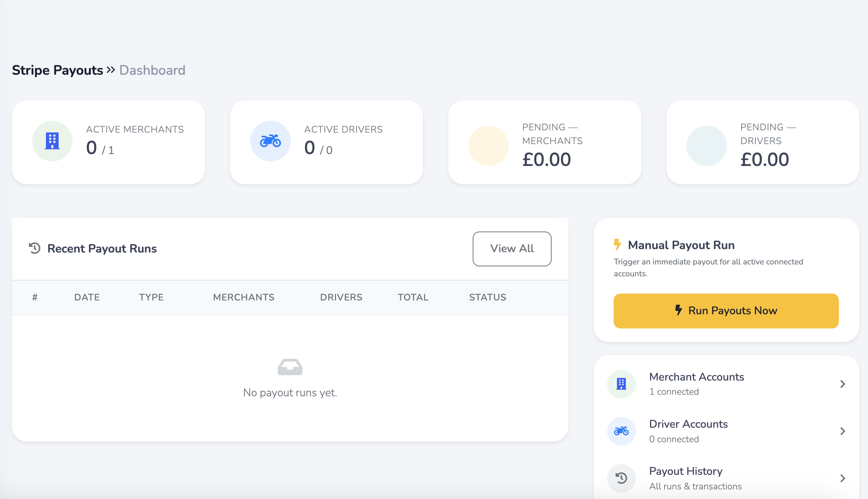Click Stripe Payouts breadcrumb link
Screen dimensions: 868x499
[57, 70]
